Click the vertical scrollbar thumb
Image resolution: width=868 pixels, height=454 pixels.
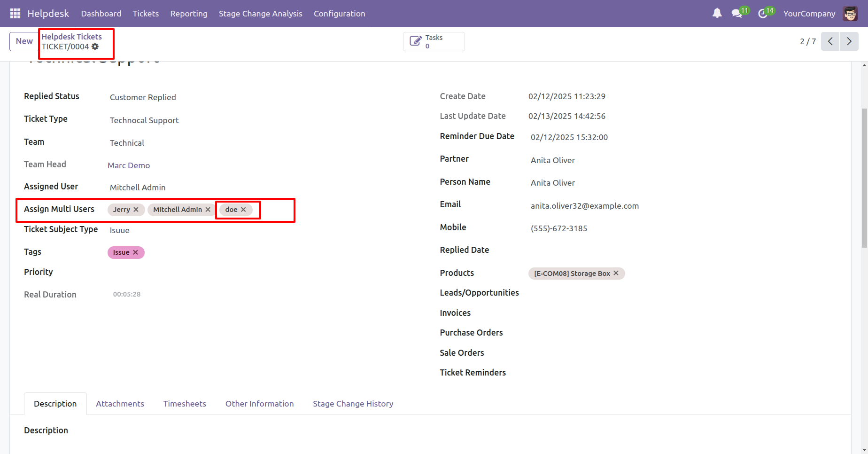(864, 178)
